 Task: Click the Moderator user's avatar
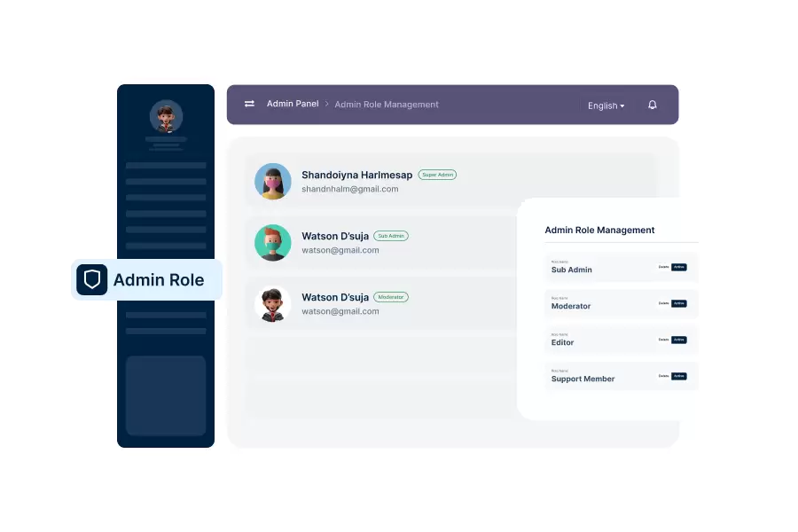(272, 303)
